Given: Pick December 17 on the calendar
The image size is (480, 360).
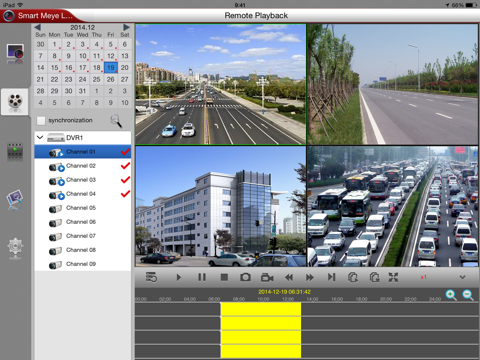Looking at the screenshot, I should (x=83, y=68).
